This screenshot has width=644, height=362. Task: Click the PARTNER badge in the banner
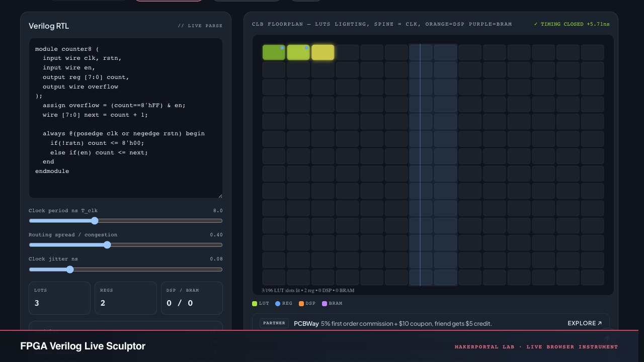[x=274, y=323]
